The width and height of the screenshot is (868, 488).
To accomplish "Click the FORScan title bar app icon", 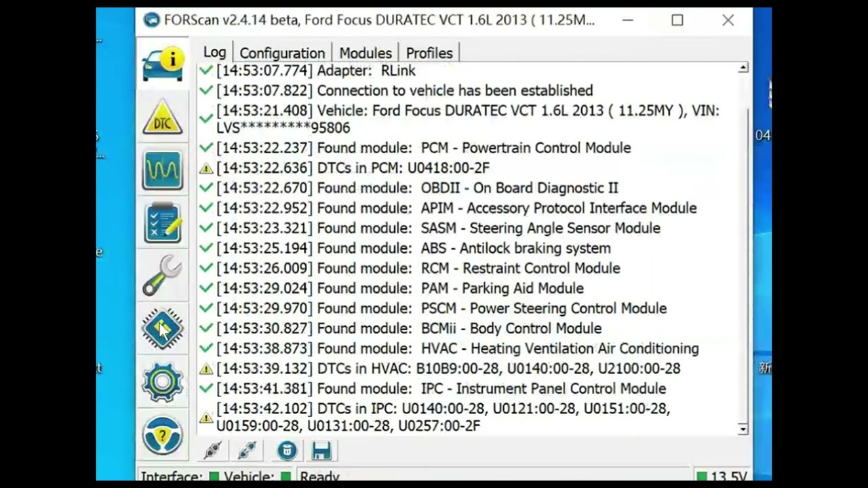I will [152, 20].
